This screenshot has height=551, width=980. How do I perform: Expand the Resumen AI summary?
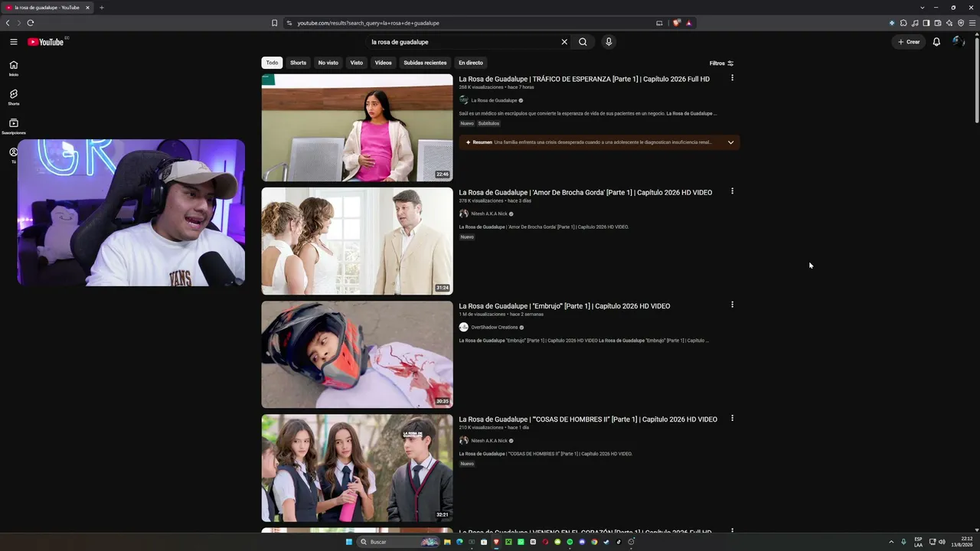pyautogui.click(x=730, y=142)
